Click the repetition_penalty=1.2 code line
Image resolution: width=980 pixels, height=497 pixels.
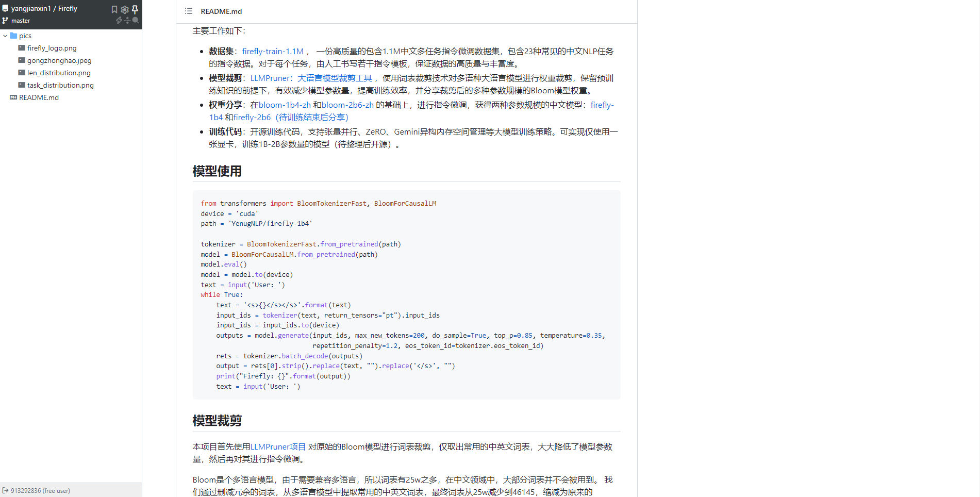coord(428,346)
